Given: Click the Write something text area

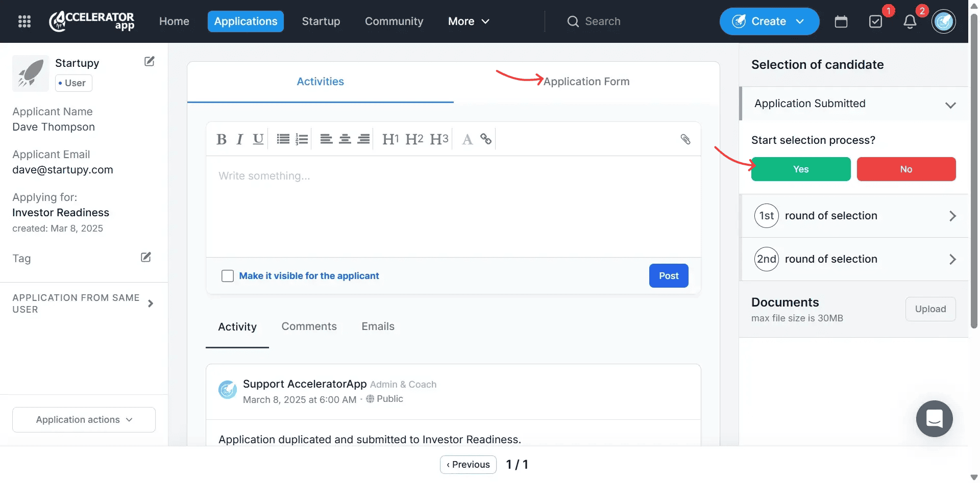Looking at the screenshot, I should click(453, 204).
